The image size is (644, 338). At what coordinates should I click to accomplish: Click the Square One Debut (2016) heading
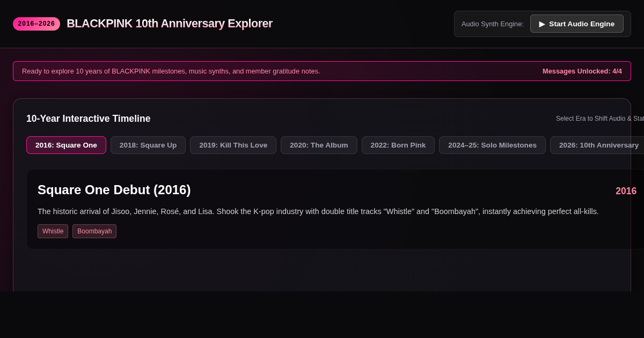pos(114,190)
